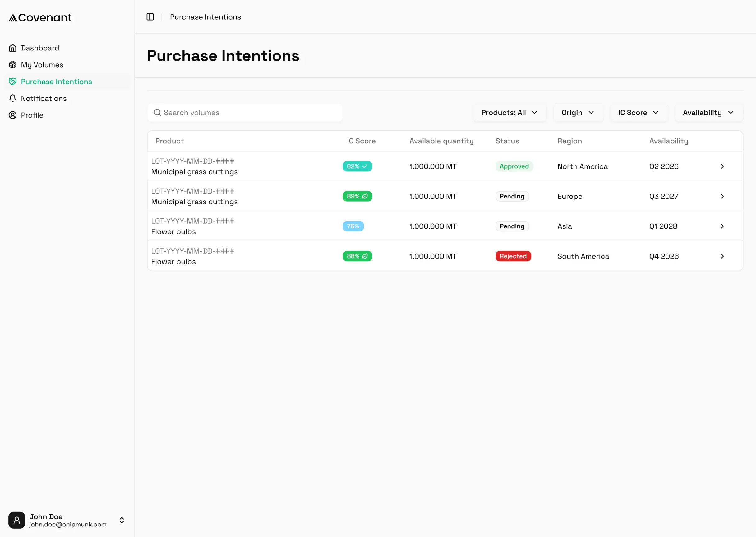Click the 88% IC score leaf badge
This screenshot has height=537, width=756.
(357, 256)
